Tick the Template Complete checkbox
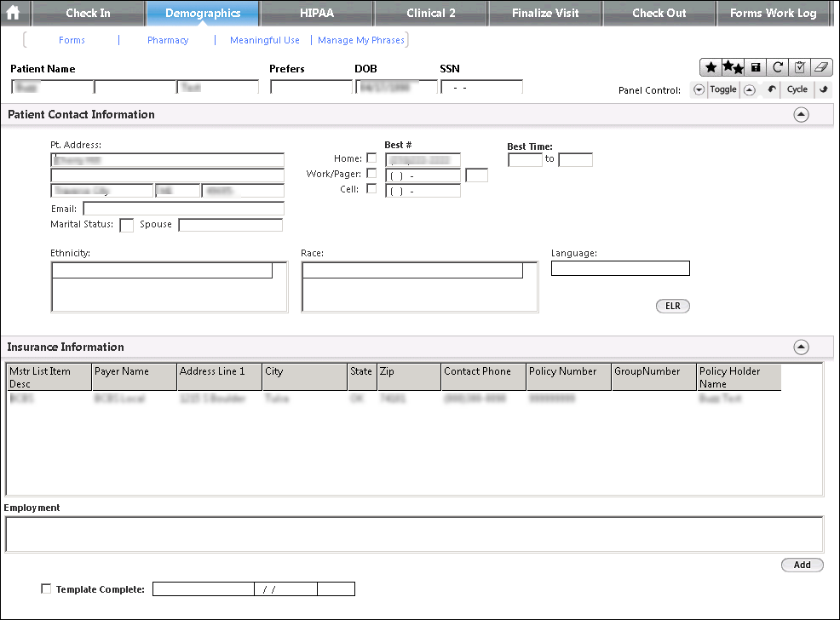This screenshot has height=620, width=840. (x=46, y=589)
